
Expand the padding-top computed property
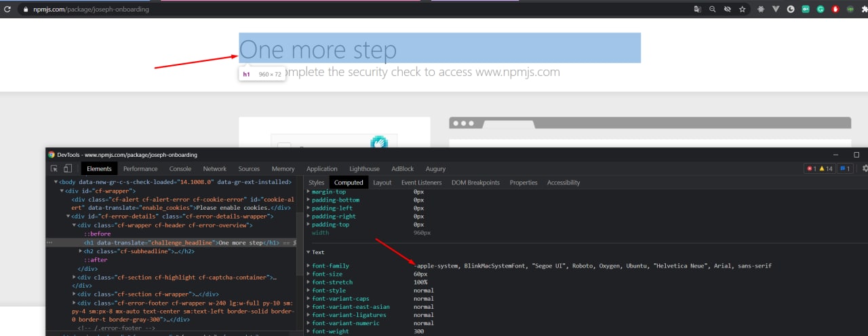pyautogui.click(x=308, y=225)
